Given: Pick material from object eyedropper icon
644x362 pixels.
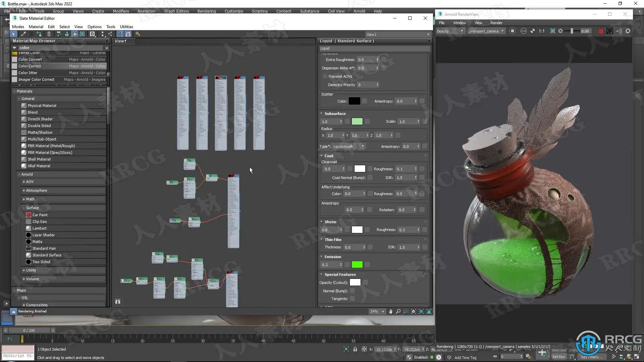Looking at the screenshot, I should pyautogui.click(x=23, y=34).
